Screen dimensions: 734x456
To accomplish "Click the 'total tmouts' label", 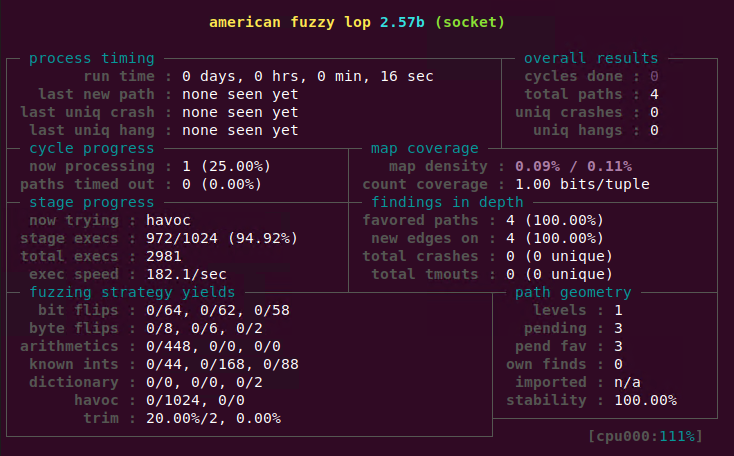I will coord(425,274).
